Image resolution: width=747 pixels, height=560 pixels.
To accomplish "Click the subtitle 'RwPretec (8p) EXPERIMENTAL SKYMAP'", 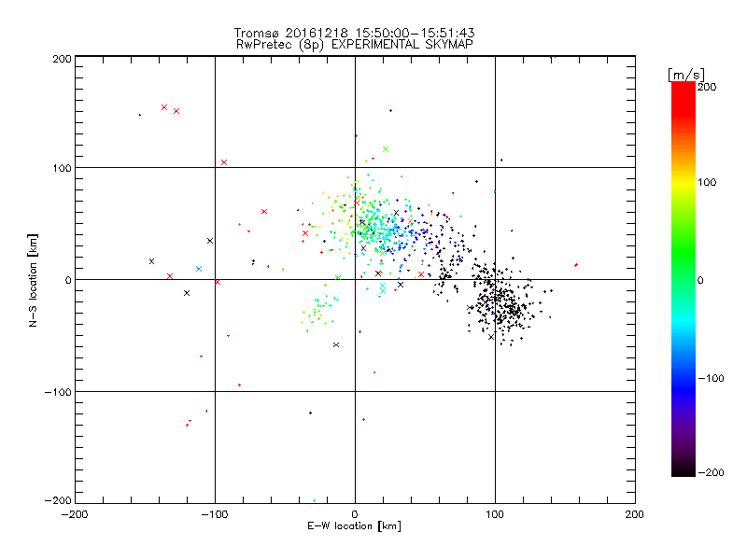I will pyautogui.click(x=354, y=45).
